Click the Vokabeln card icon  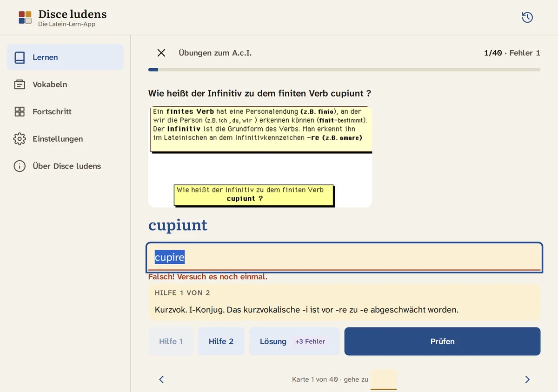[20, 85]
